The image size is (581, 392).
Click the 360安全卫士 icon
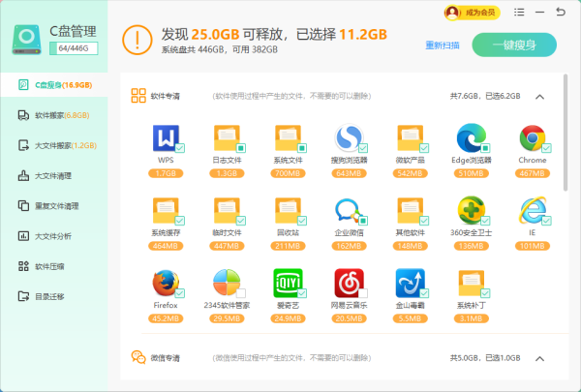[x=471, y=210]
